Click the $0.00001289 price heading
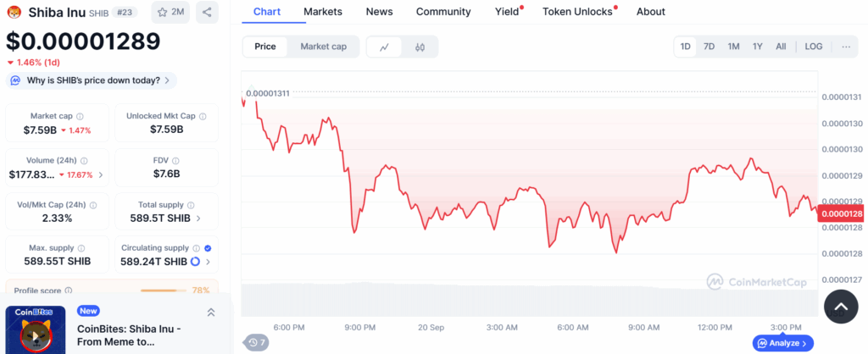This screenshot has width=868, height=354. [x=83, y=41]
